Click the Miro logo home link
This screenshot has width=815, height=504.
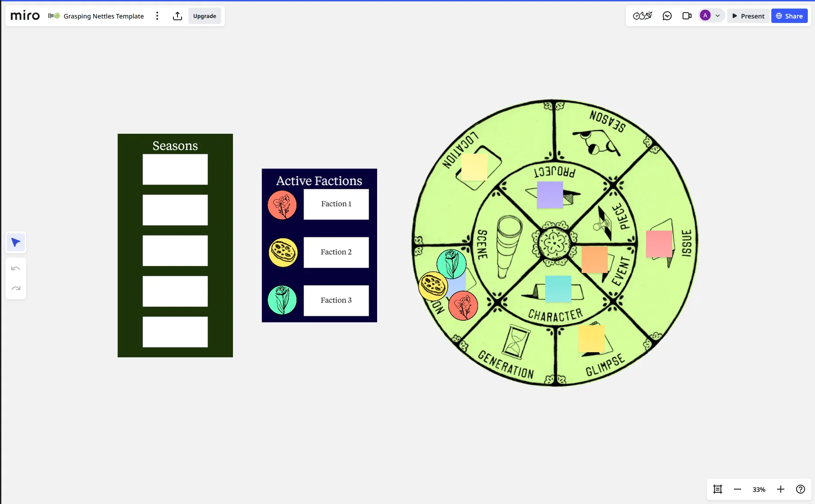25,16
